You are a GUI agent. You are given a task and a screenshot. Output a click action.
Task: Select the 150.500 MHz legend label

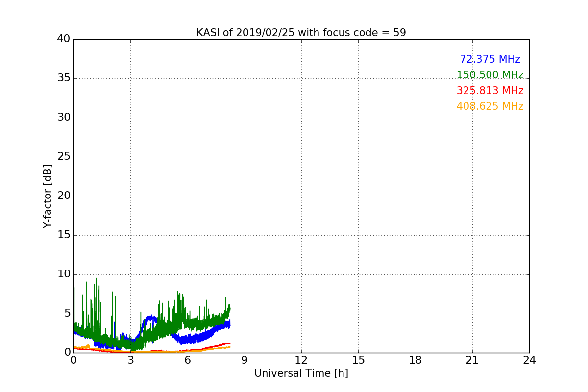pos(490,75)
